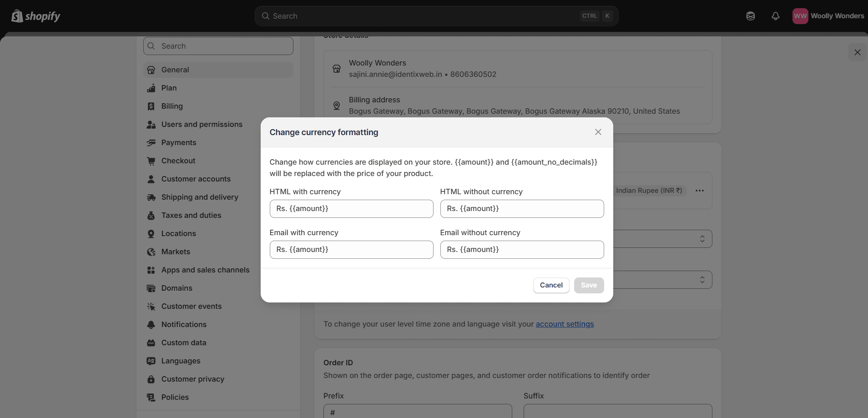The width and height of the screenshot is (868, 418).
Task: Click the Languages icon in sidebar
Action: click(x=151, y=361)
